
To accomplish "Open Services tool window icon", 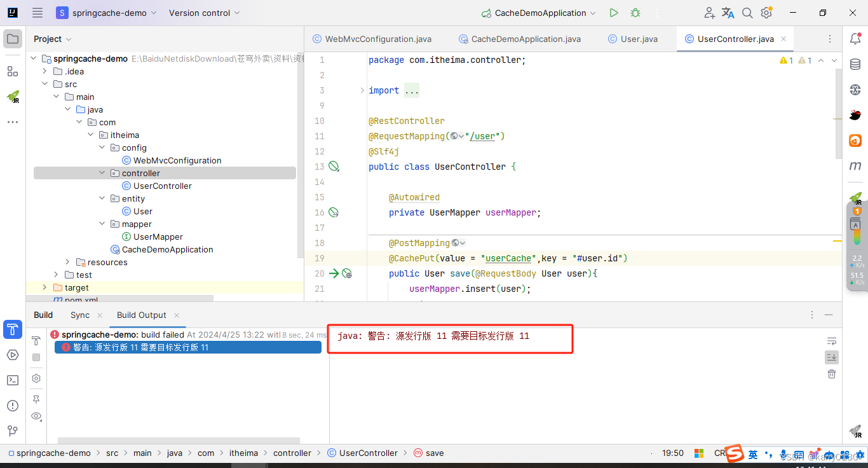I will [13, 355].
